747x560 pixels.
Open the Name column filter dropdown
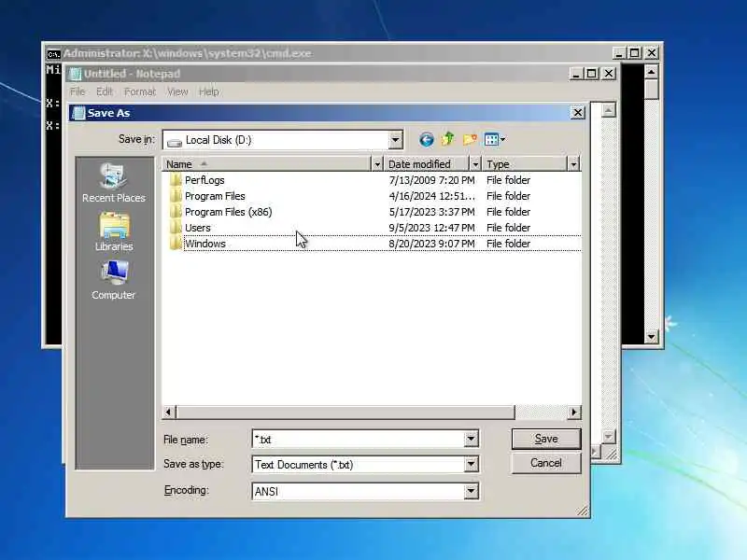[x=377, y=164]
